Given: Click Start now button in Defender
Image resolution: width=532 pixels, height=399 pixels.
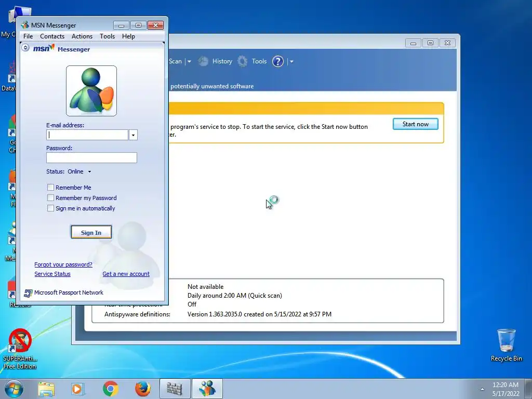Looking at the screenshot, I should pyautogui.click(x=415, y=124).
